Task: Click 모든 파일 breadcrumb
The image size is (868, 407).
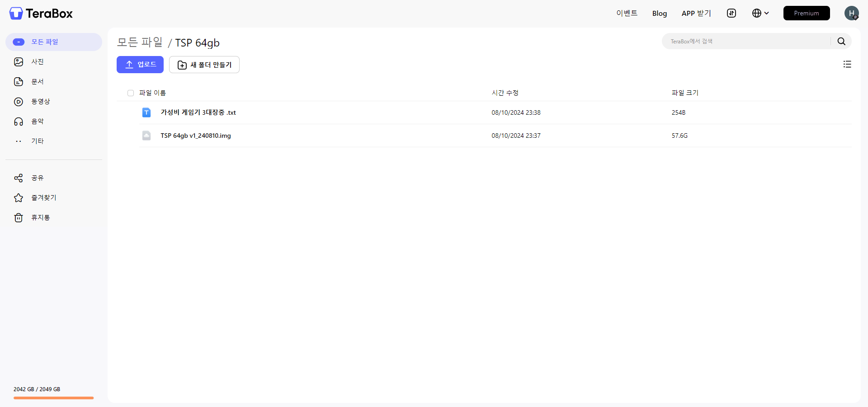Action: click(140, 42)
